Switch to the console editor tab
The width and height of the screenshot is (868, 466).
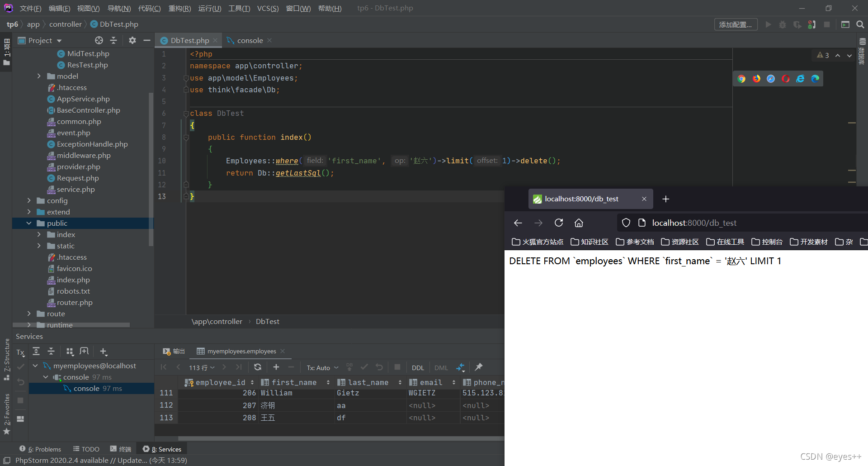[x=250, y=41]
